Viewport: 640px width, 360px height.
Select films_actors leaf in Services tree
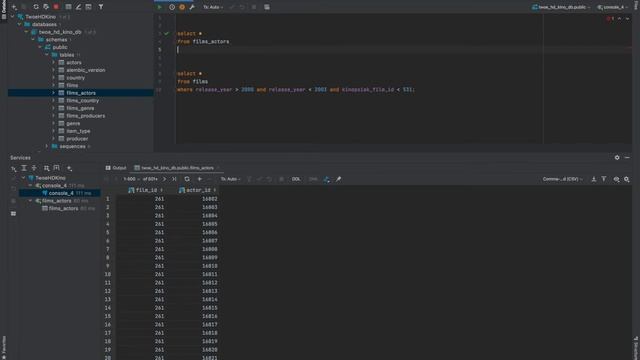pyautogui.click(x=63, y=209)
